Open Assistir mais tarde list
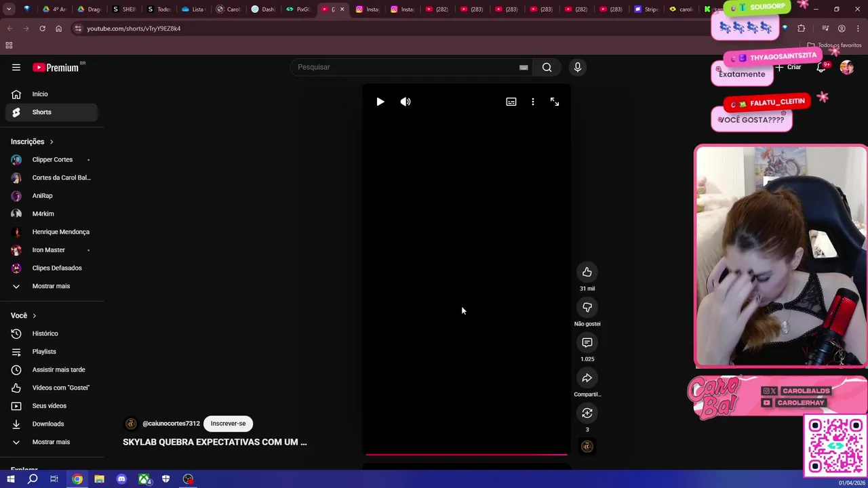868x488 pixels. 52,369
